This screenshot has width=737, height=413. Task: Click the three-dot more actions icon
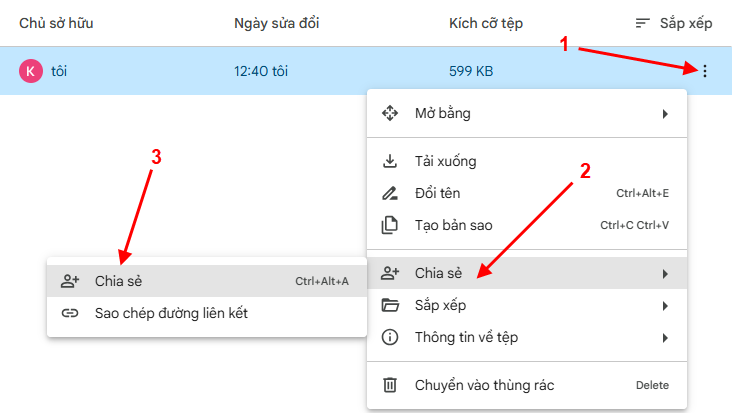(x=705, y=71)
